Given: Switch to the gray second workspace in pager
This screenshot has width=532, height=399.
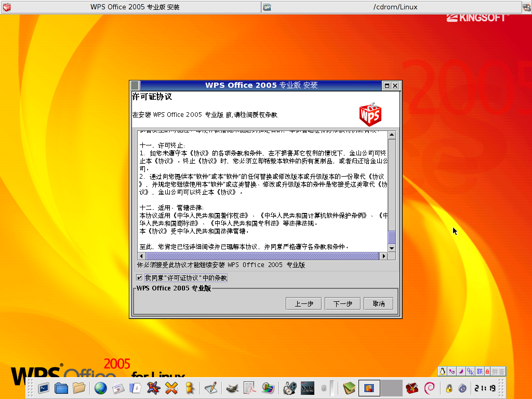Looking at the screenshot, I should 391,388.
